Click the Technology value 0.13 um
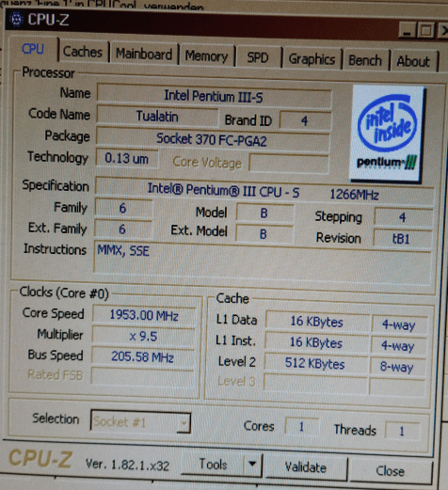This screenshot has width=448, height=490. tap(127, 158)
